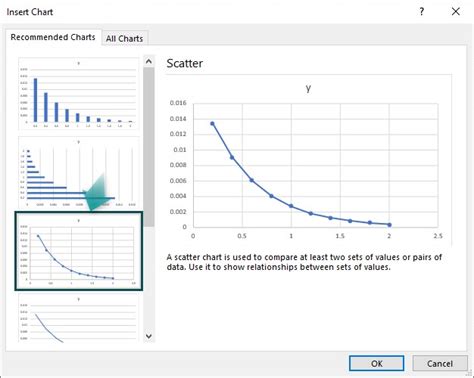Confirm the chart with OK
The width and height of the screenshot is (474, 378).
[x=377, y=363]
